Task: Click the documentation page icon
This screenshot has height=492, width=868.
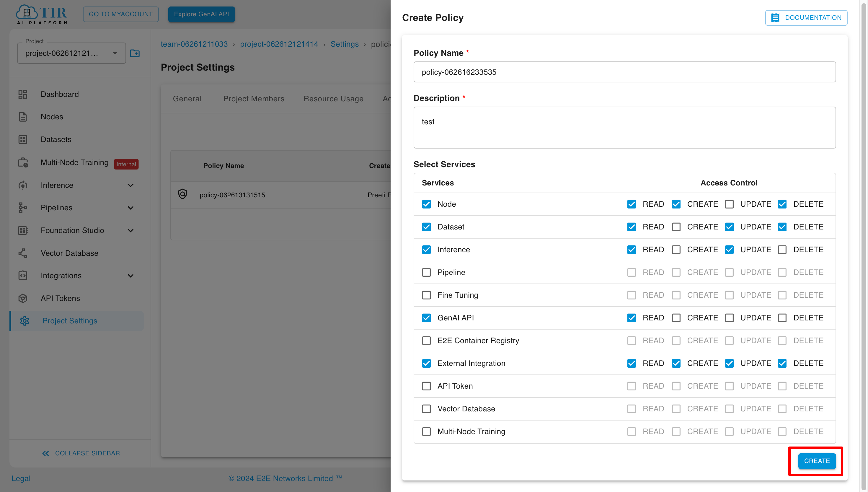Action: click(x=776, y=18)
